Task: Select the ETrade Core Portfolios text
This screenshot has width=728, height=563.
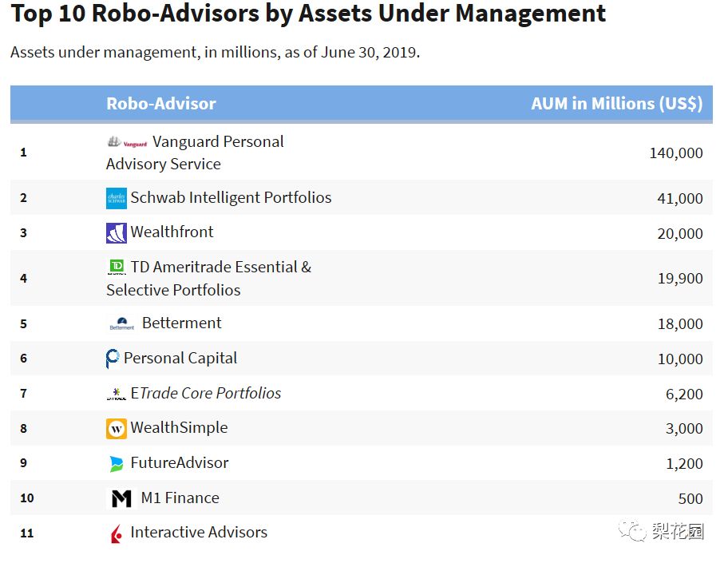Action: 206,393
